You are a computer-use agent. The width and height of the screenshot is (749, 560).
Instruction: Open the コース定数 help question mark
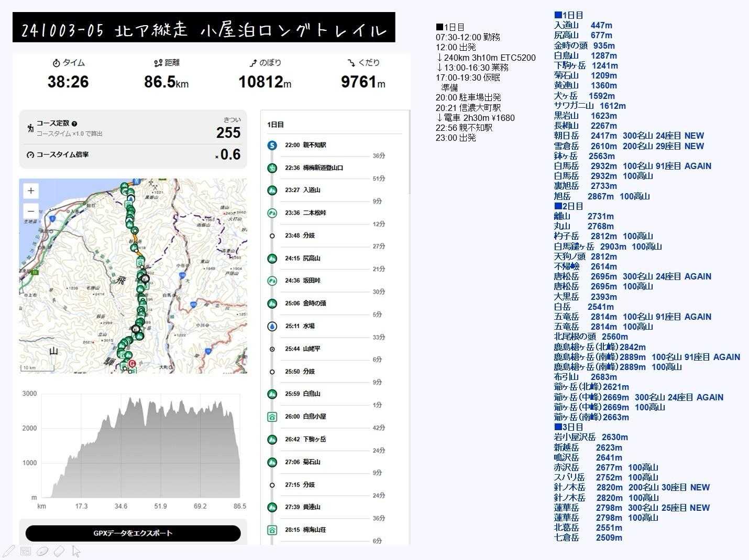click(74, 124)
